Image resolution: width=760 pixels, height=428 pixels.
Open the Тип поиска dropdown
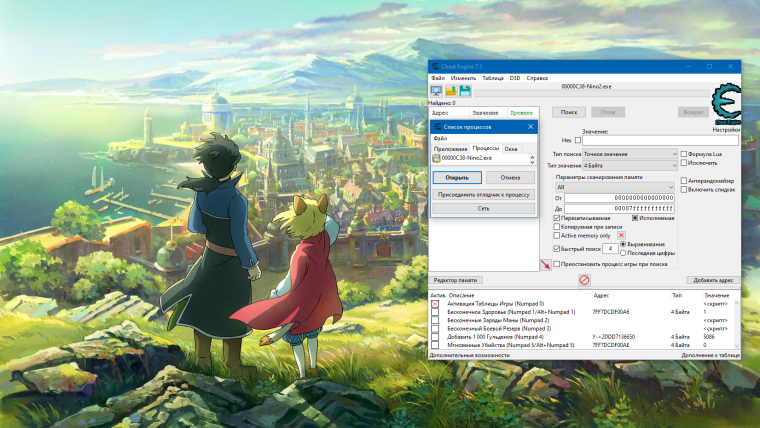(x=630, y=154)
